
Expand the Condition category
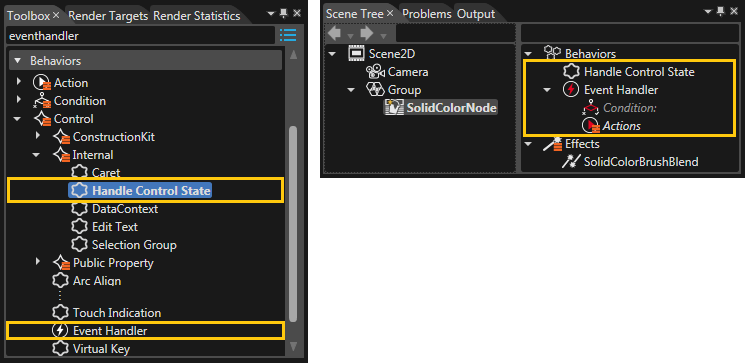[19, 100]
